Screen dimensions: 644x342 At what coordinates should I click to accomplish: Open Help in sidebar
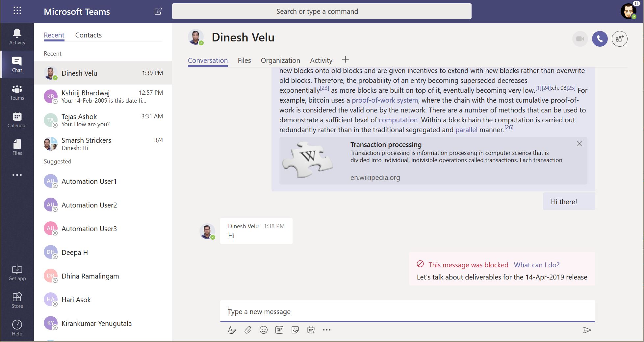[17, 328]
